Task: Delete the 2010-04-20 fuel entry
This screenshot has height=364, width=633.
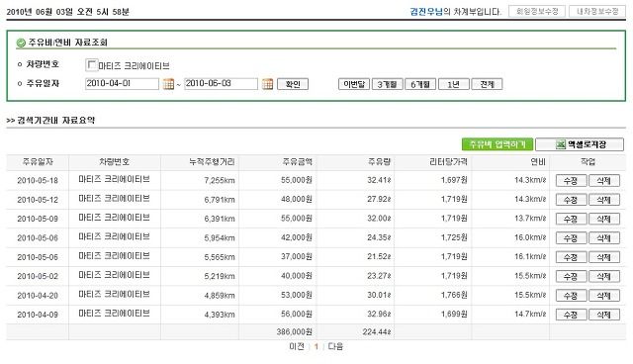Action: tap(604, 296)
